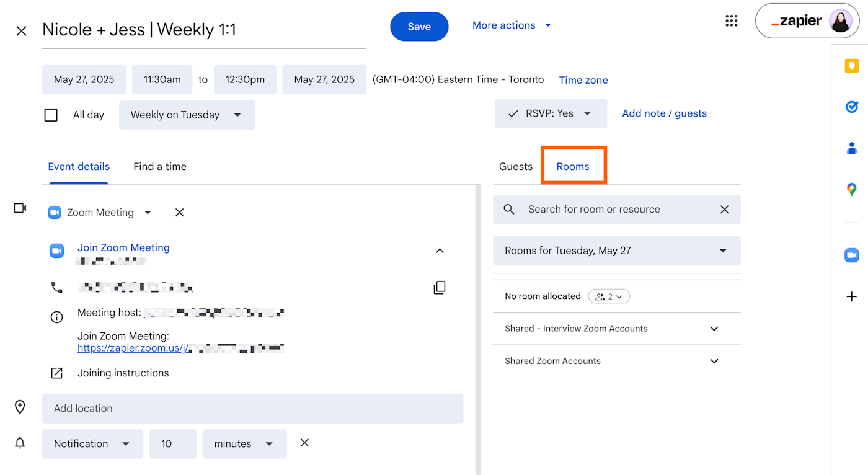Open the More actions menu

click(x=511, y=25)
